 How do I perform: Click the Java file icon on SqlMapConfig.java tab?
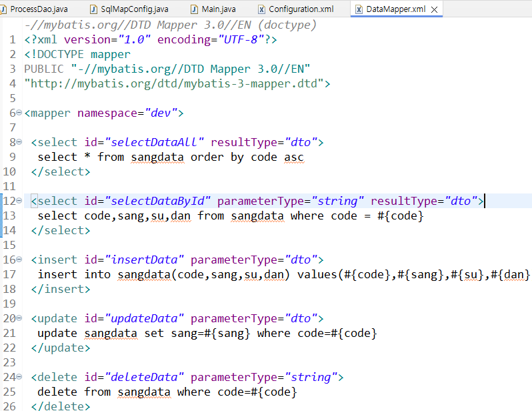pos(93,9)
